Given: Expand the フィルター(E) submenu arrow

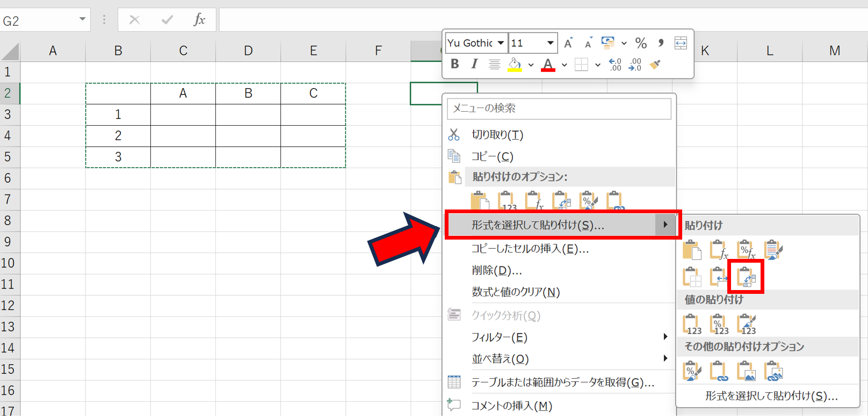Looking at the screenshot, I should point(666,337).
